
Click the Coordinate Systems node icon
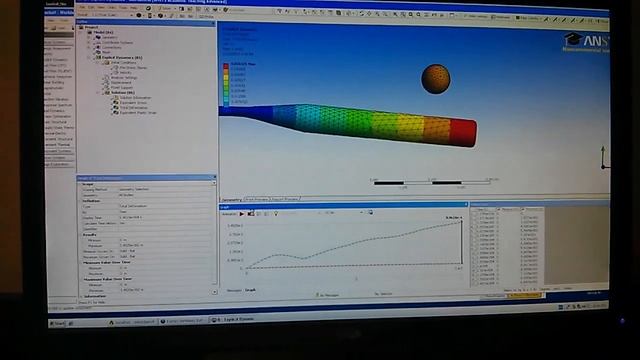[98, 42]
